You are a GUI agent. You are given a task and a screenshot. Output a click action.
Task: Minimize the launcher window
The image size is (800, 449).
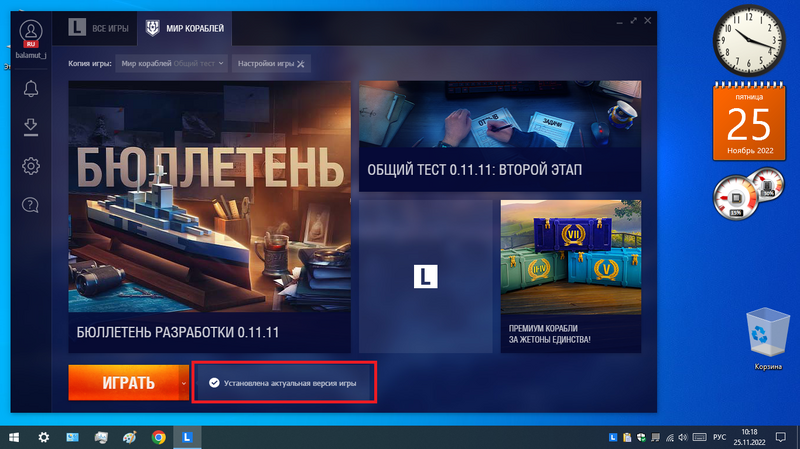[x=619, y=21]
